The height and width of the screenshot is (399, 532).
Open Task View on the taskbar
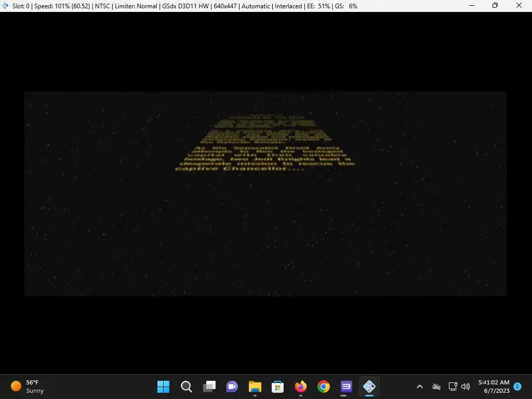(x=209, y=387)
